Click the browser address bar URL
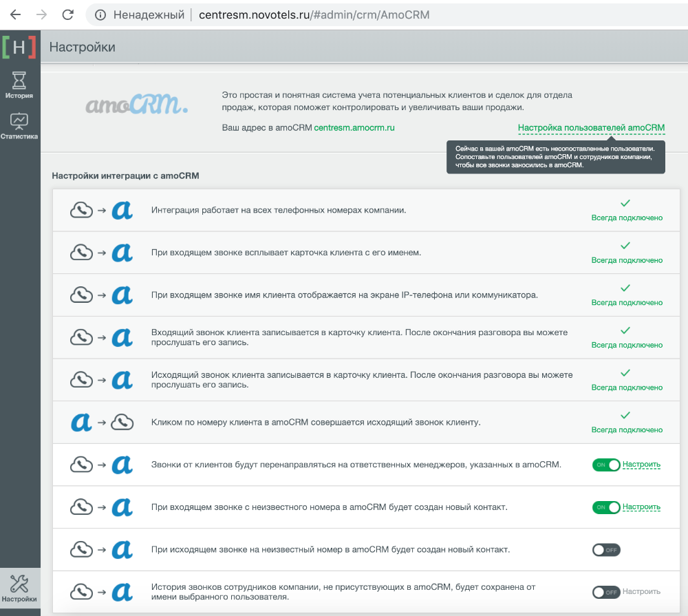 point(314,15)
